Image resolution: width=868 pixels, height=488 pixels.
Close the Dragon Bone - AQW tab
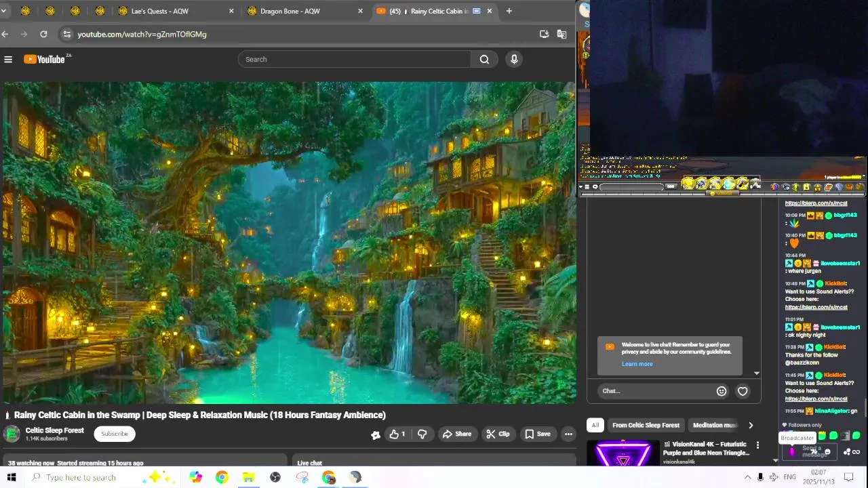tap(360, 11)
